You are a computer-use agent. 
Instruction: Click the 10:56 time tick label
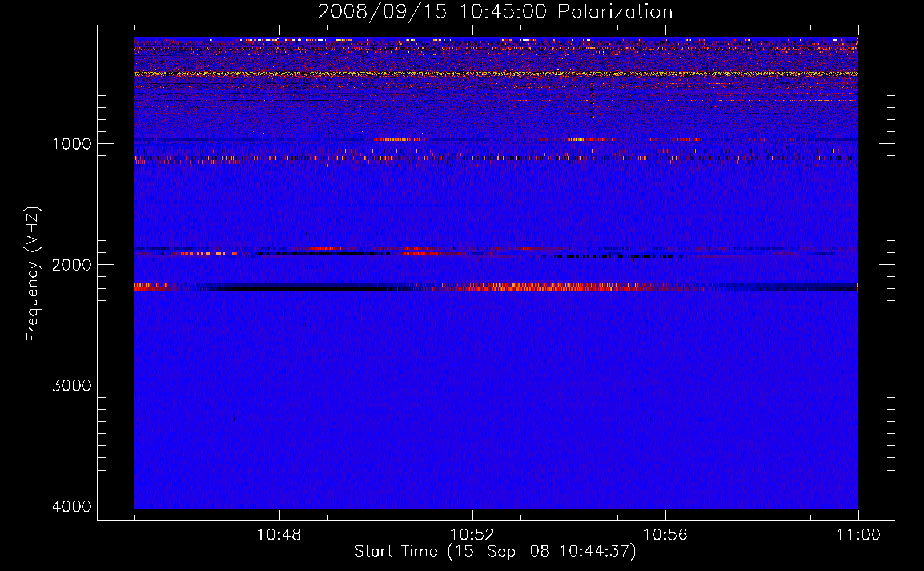click(x=665, y=535)
